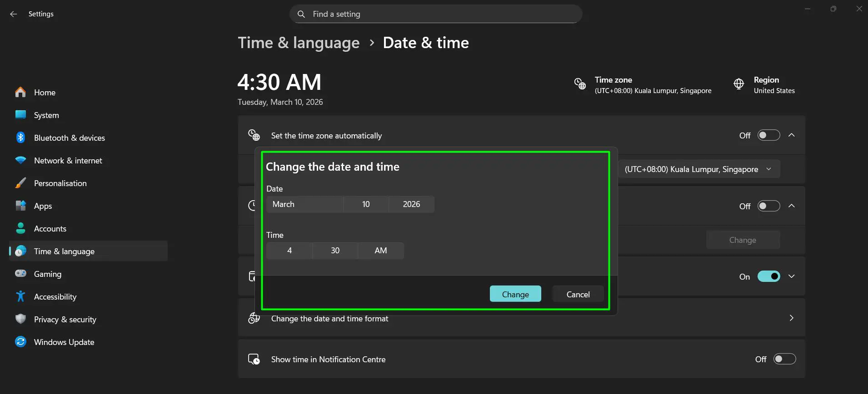
Task: Click the Region United States text
Action: point(774,85)
